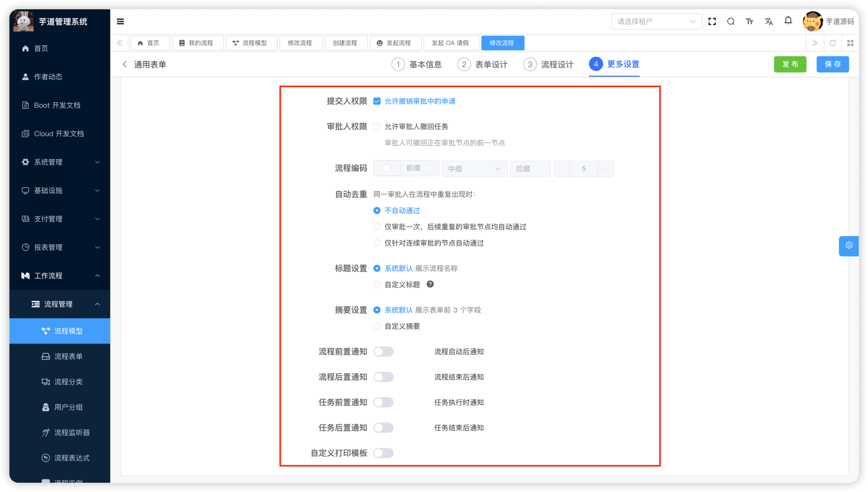Increase 流程编码 value with plus stepper
The height and width of the screenshot is (492, 868).
(606, 169)
